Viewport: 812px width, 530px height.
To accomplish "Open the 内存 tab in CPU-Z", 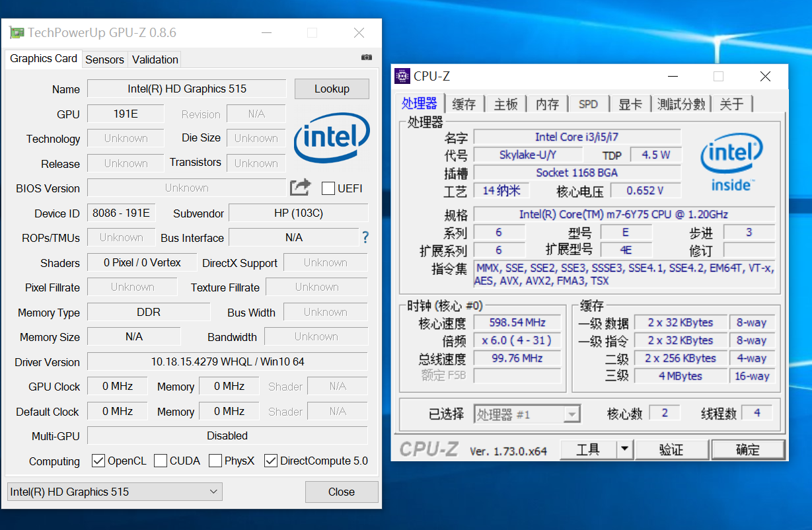I will 547,104.
